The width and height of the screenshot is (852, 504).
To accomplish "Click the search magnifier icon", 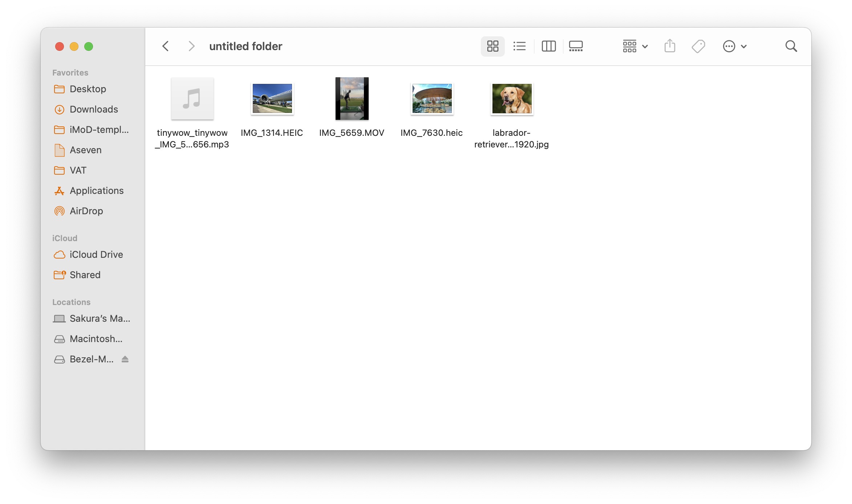I will point(791,46).
